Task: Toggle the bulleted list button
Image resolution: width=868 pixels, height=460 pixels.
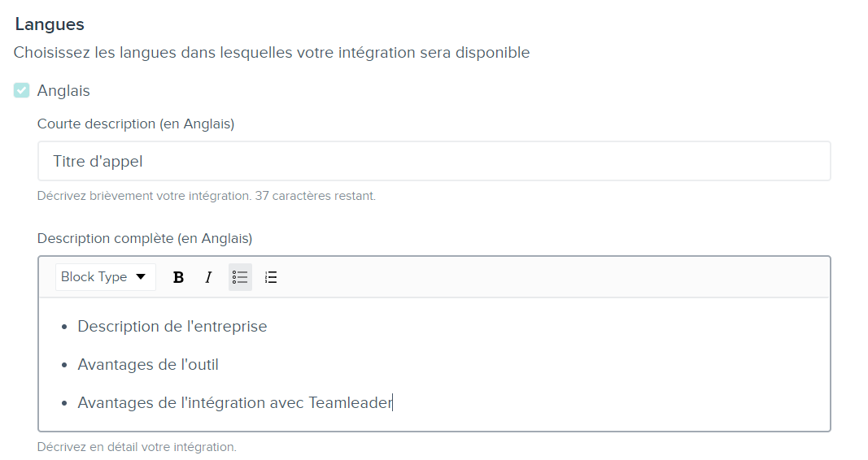Action: click(240, 277)
